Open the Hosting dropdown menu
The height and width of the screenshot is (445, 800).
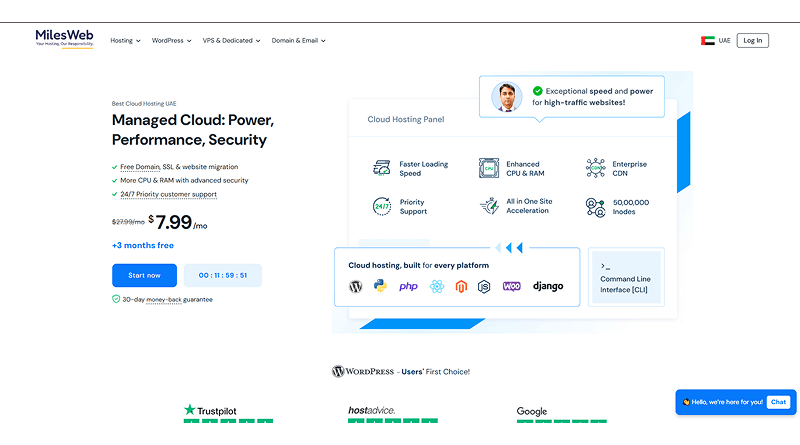(x=126, y=40)
